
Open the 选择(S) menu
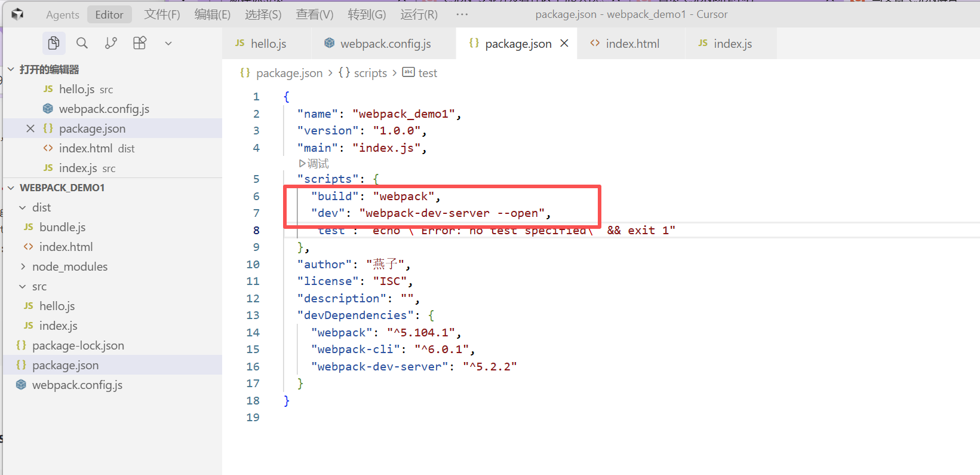263,14
